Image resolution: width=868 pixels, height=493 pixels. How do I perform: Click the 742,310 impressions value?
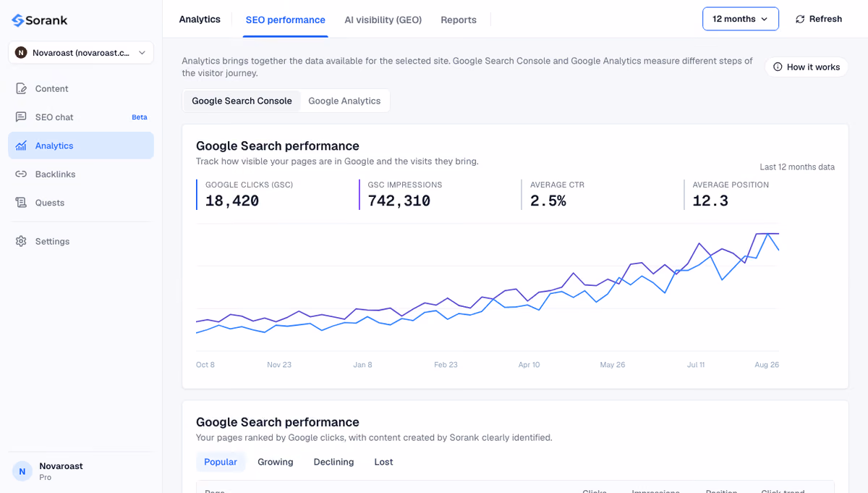tap(399, 201)
